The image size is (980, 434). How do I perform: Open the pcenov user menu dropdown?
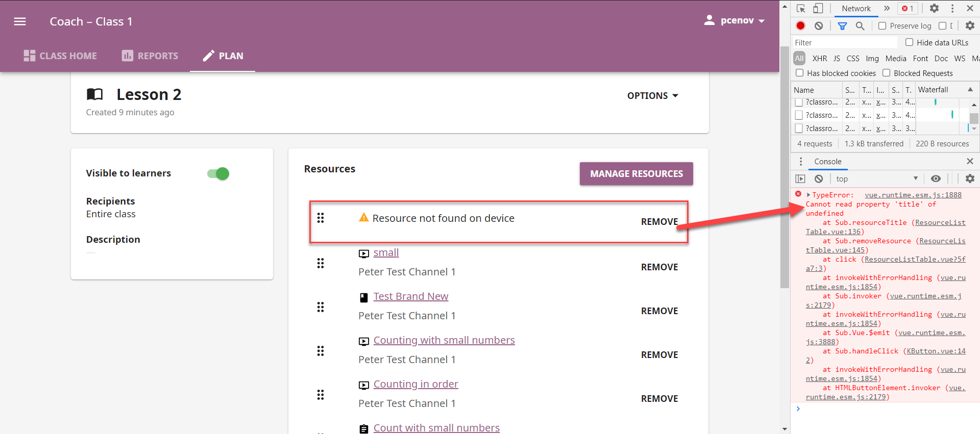(734, 20)
